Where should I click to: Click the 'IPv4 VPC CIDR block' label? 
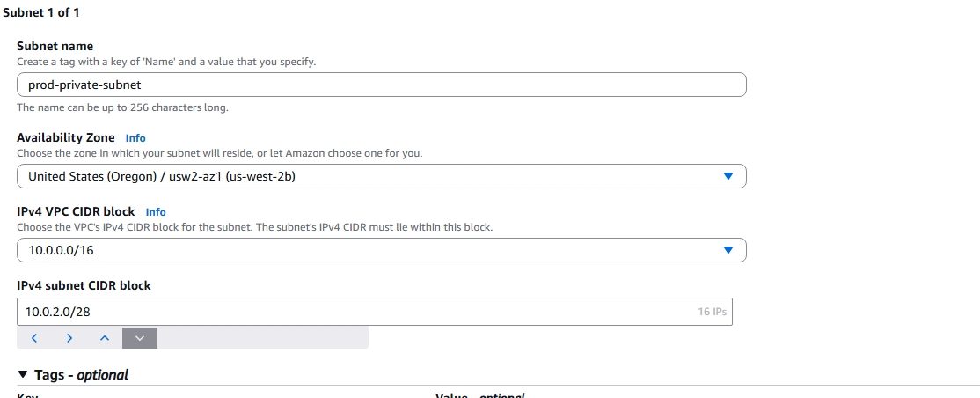(77, 212)
